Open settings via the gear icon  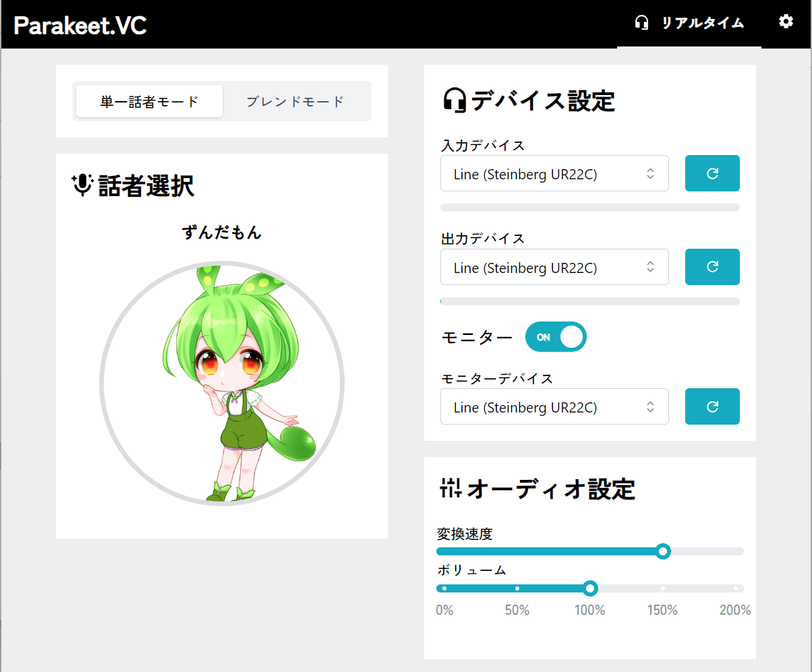click(786, 22)
